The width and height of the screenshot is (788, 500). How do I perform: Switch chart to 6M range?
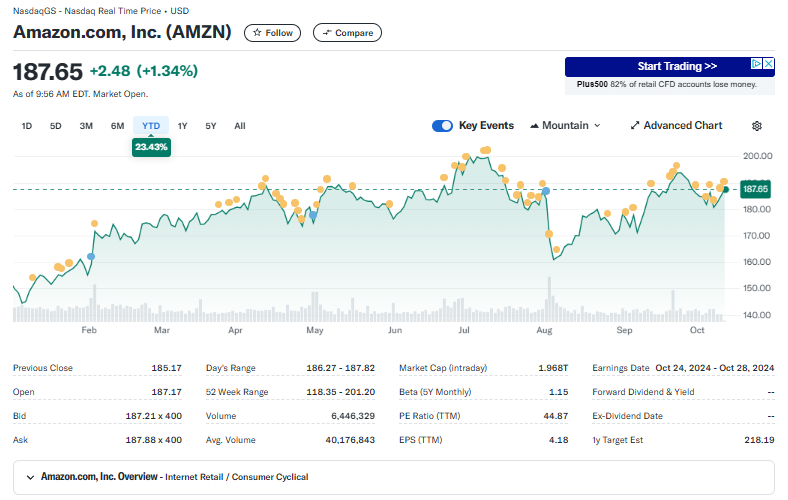pos(117,126)
